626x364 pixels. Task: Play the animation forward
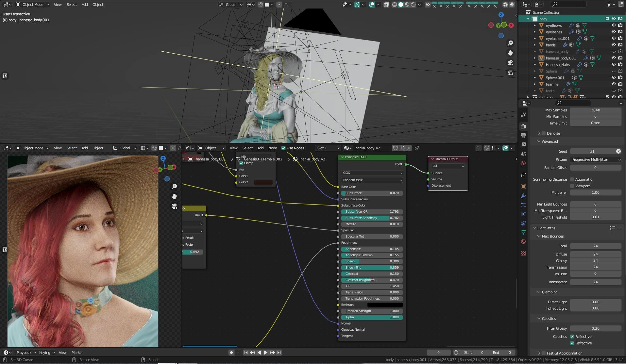(265, 353)
